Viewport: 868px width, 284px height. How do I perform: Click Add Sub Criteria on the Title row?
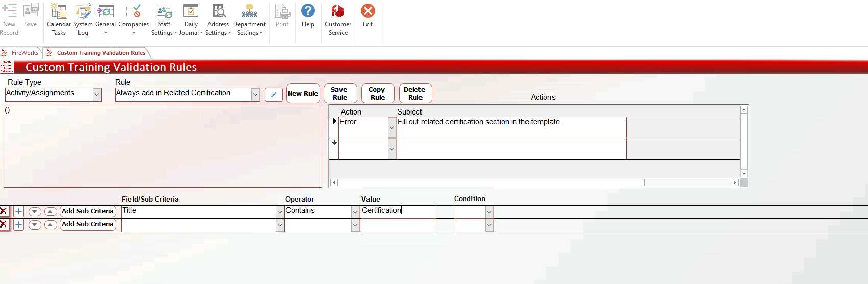[x=88, y=211]
